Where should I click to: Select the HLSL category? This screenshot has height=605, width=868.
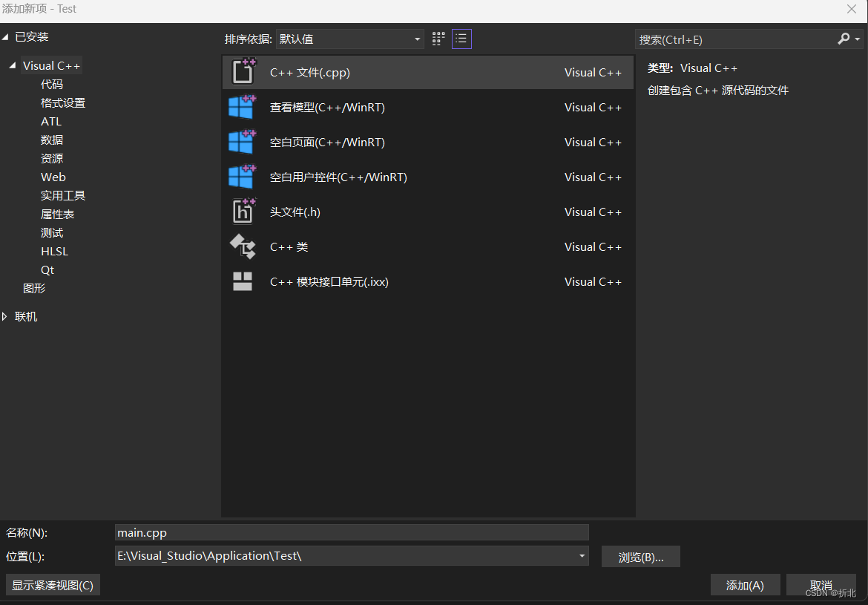pyautogui.click(x=54, y=252)
